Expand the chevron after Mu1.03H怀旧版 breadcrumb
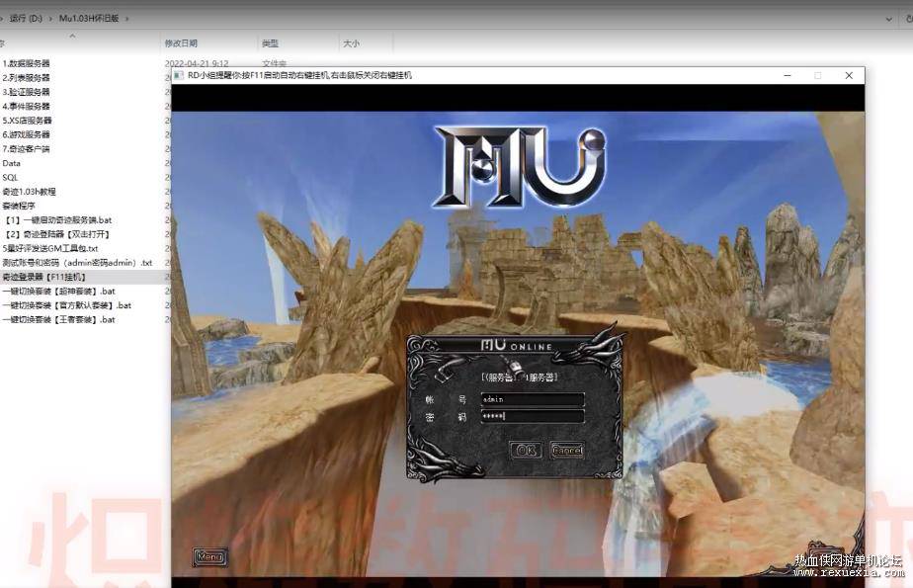 pos(126,19)
